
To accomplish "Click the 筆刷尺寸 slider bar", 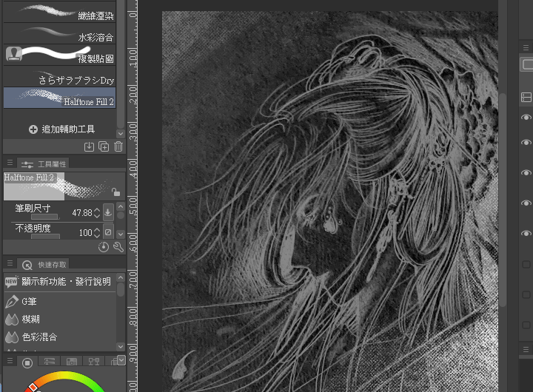I will [x=45, y=217].
